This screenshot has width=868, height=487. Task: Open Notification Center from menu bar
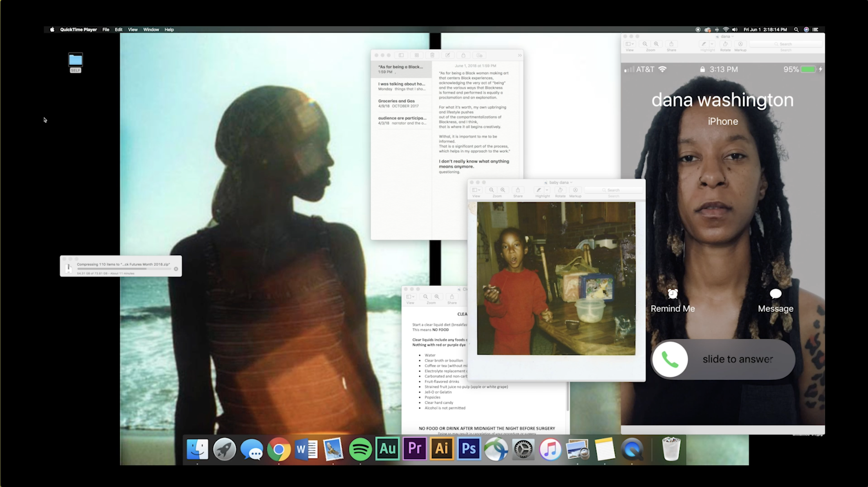coord(815,30)
